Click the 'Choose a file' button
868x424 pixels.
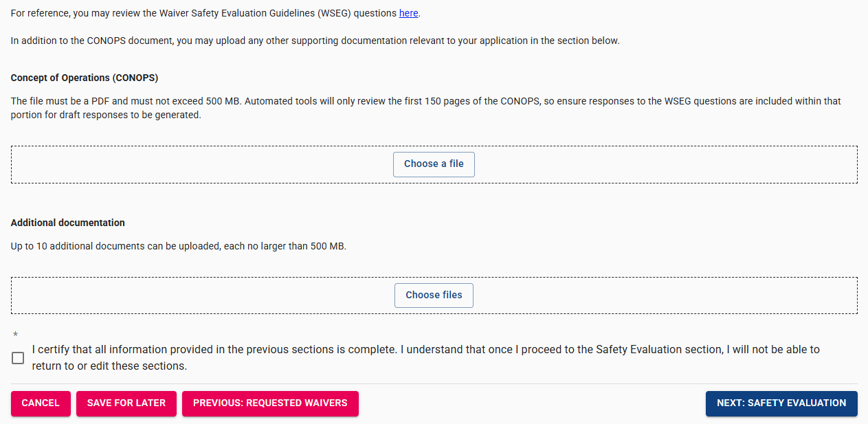(434, 164)
